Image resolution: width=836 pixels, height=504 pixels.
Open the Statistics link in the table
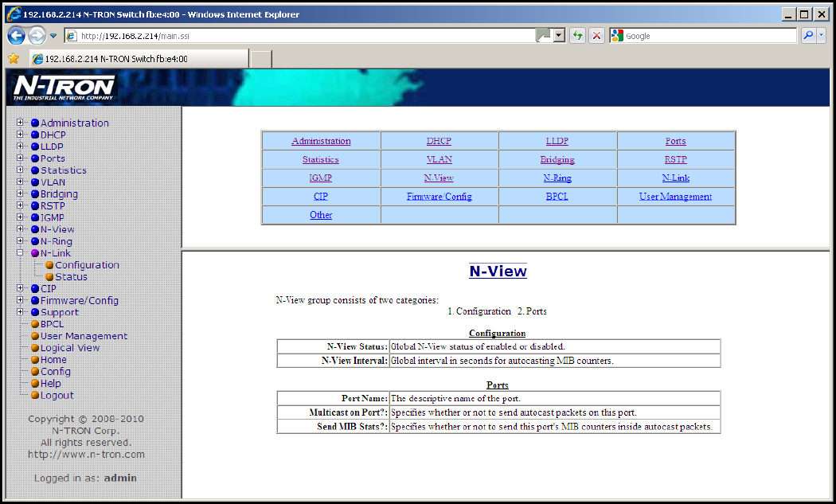(x=320, y=159)
